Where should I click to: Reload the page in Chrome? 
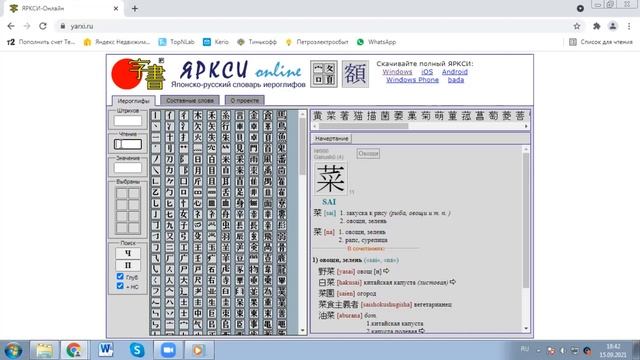(43, 26)
